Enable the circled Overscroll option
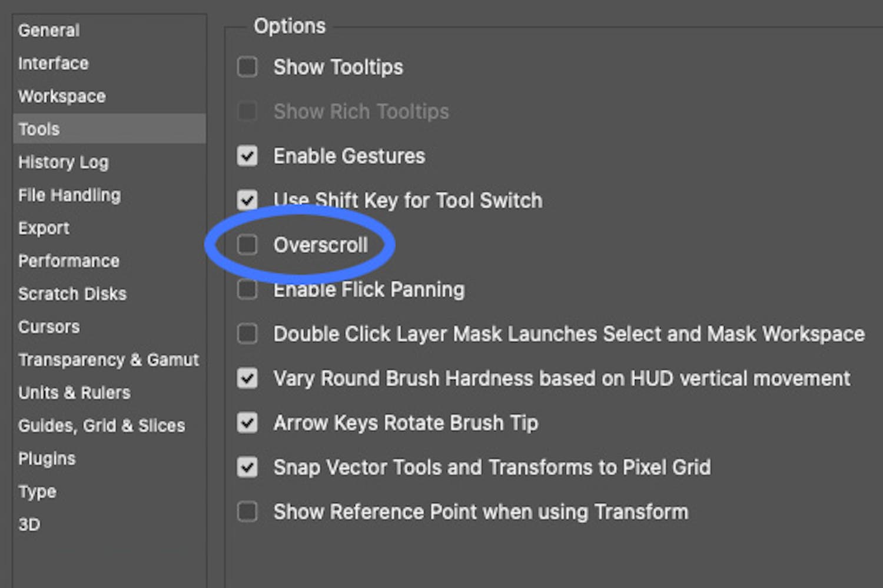The width and height of the screenshot is (883, 588). click(x=247, y=245)
